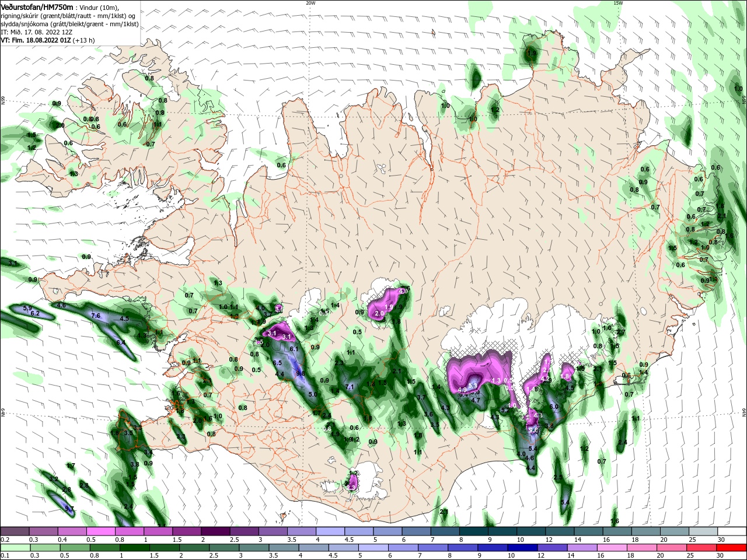Click the '6.5' rainfall value on the map

(x=278, y=362)
